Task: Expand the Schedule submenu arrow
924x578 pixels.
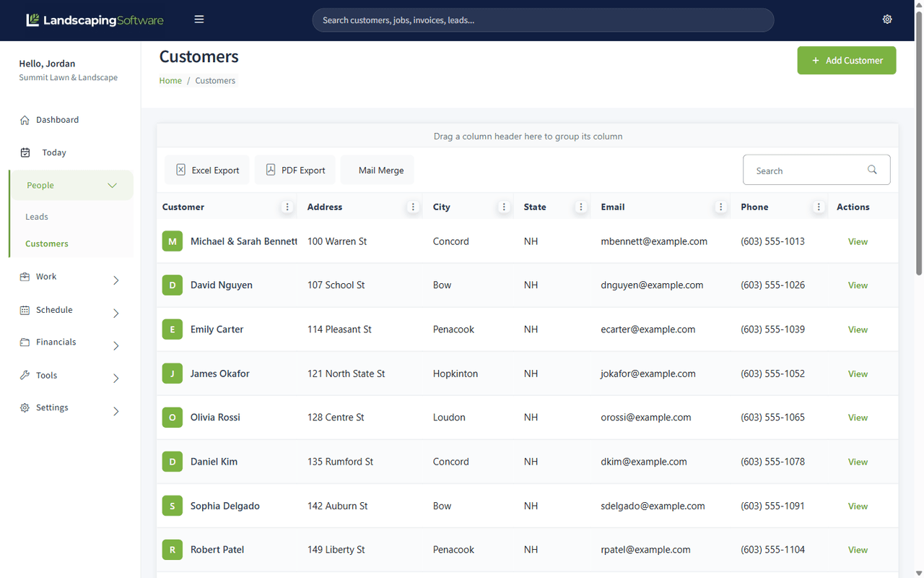Action: point(116,314)
